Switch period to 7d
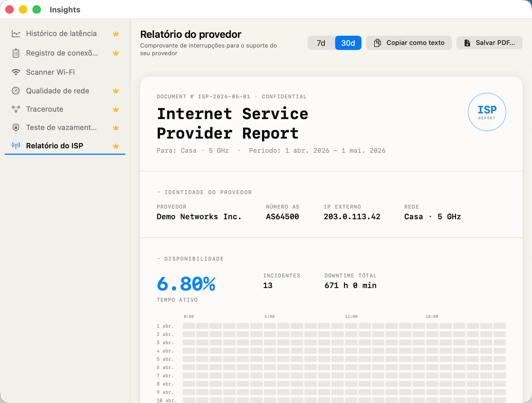The width and height of the screenshot is (532, 403). 321,43
